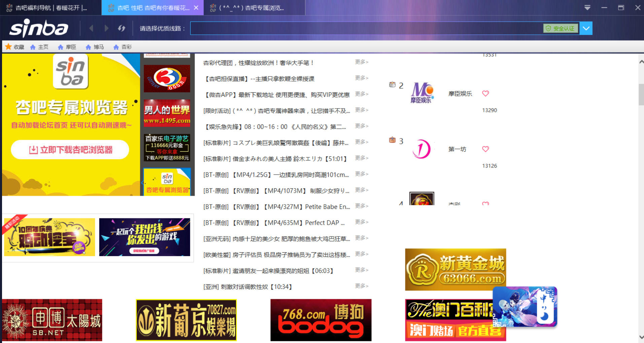Open the tab list triangle beside minimize
The height and width of the screenshot is (343, 644).
coord(587,7)
